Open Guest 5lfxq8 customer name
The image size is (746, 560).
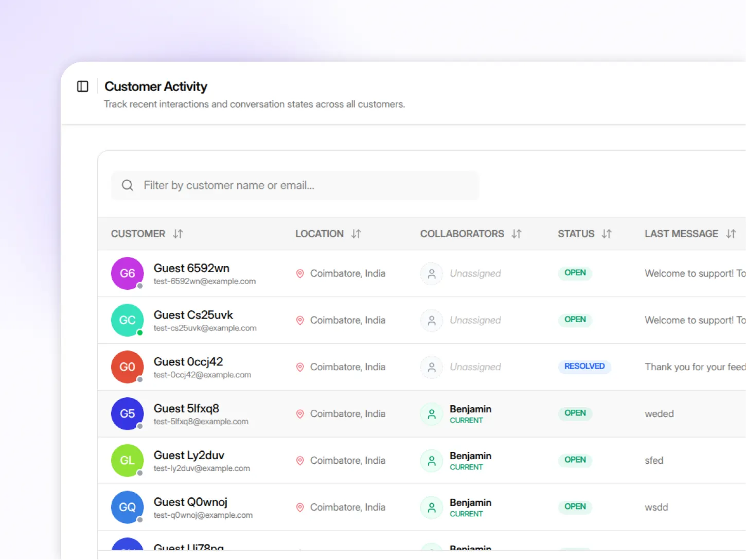[186, 409]
